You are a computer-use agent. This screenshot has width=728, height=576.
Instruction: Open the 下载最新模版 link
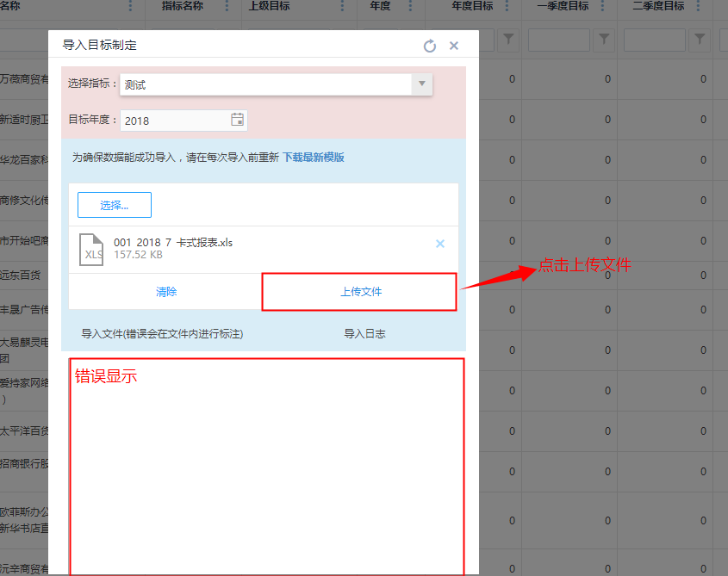[x=314, y=158]
